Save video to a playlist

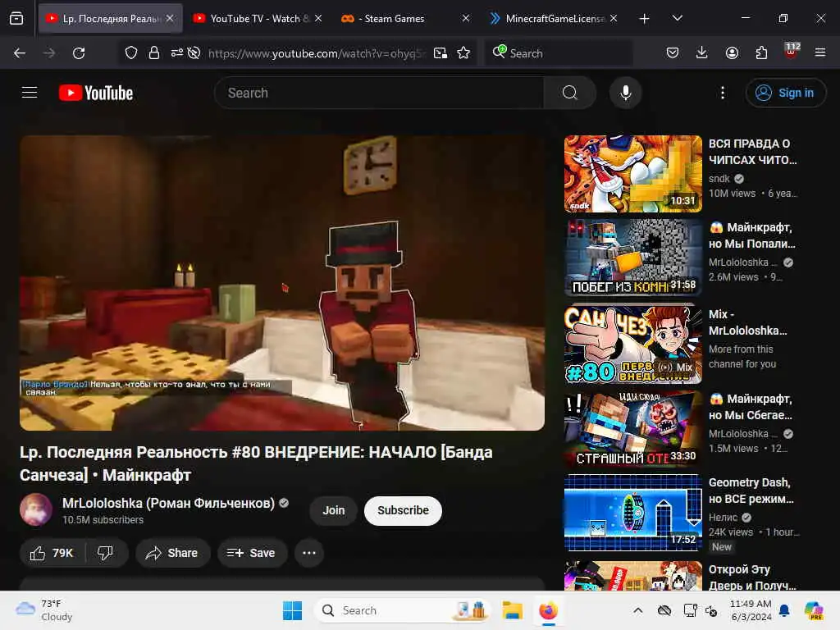(252, 553)
